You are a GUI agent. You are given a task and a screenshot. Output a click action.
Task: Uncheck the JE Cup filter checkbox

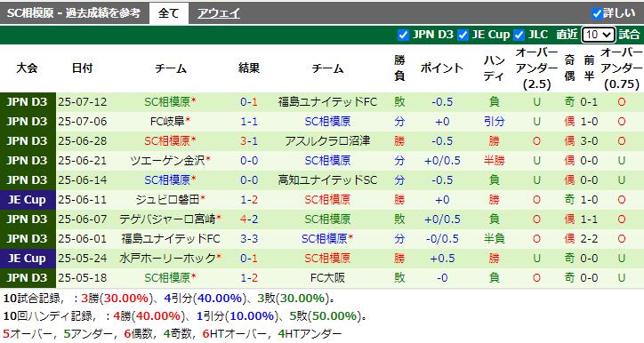[x=463, y=35]
